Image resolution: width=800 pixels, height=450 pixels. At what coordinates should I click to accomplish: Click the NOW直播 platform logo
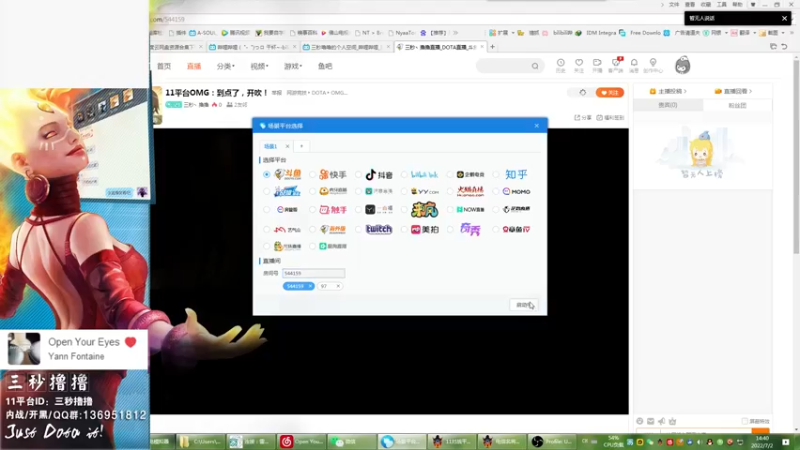(x=470, y=210)
